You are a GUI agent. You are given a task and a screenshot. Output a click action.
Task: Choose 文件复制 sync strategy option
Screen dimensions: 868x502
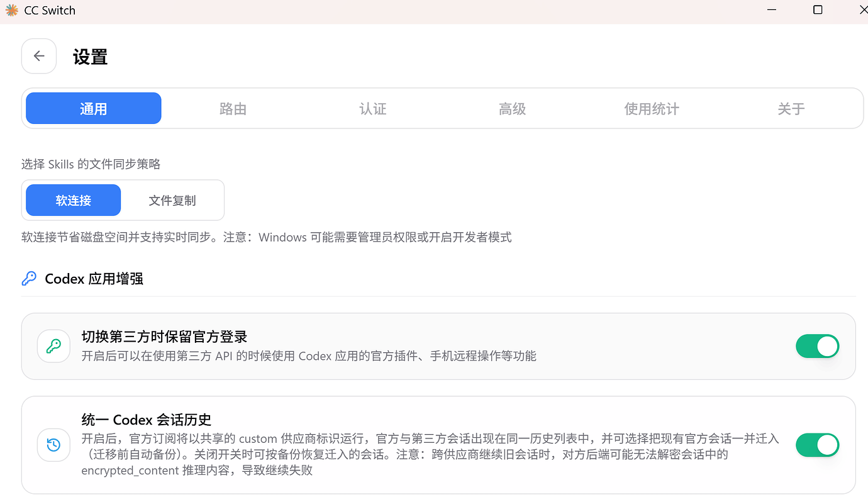pos(172,200)
